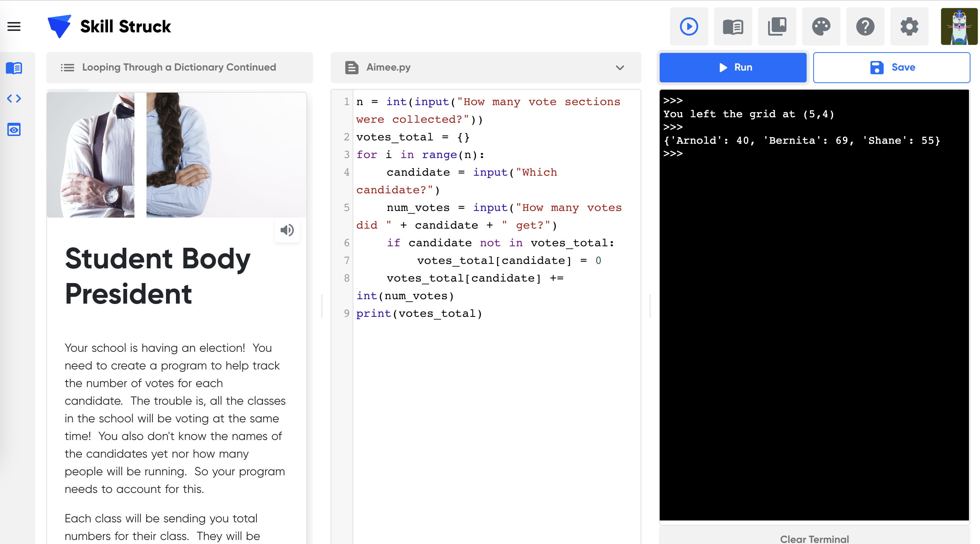Open the library collection icon
The width and height of the screenshot is (980, 544).
pyautogui.click(x=777, y=26)
